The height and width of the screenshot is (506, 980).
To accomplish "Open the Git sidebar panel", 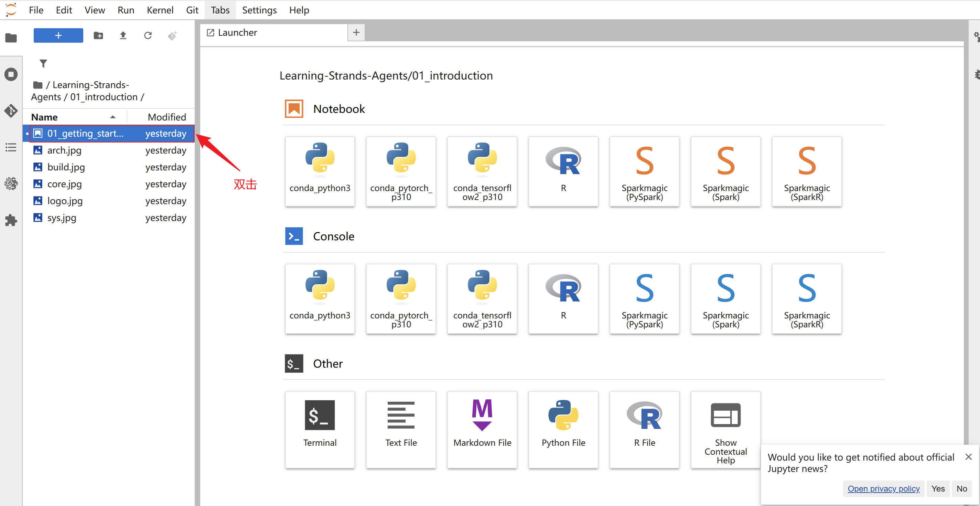I will pos(11,111).
